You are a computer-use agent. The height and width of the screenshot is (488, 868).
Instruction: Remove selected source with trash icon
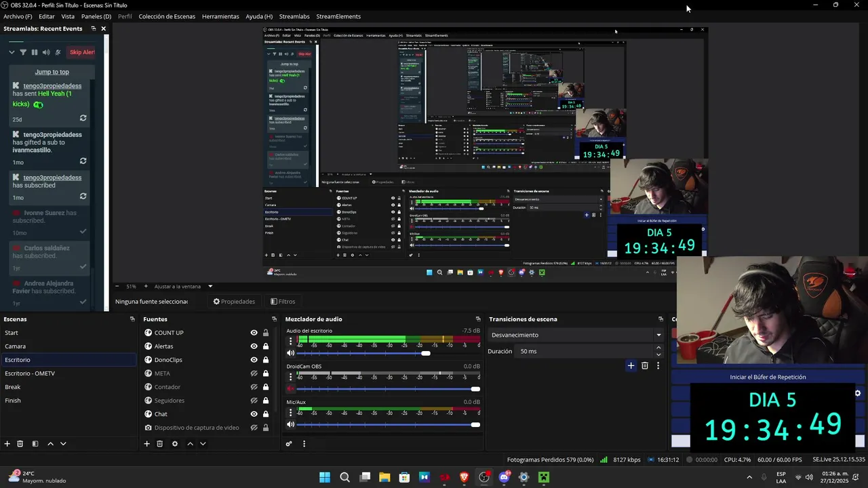pos(160,444)
